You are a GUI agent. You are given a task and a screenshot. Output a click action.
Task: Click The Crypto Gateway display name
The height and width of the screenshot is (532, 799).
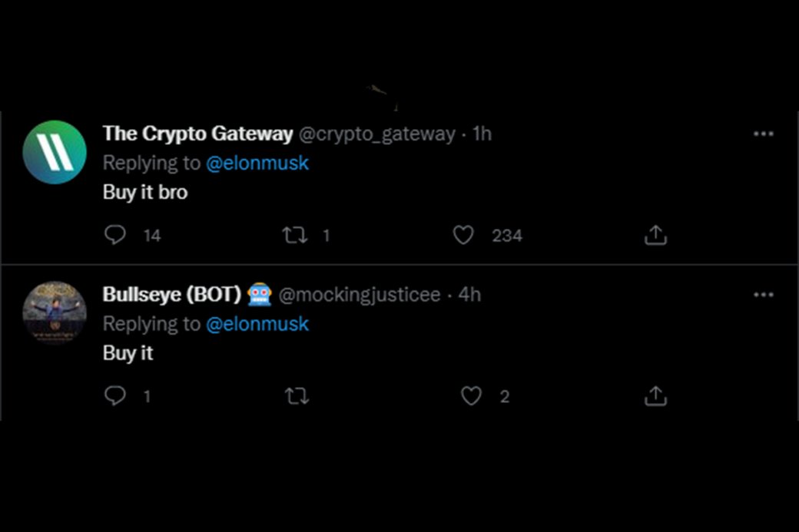click(x=197, y=134)
